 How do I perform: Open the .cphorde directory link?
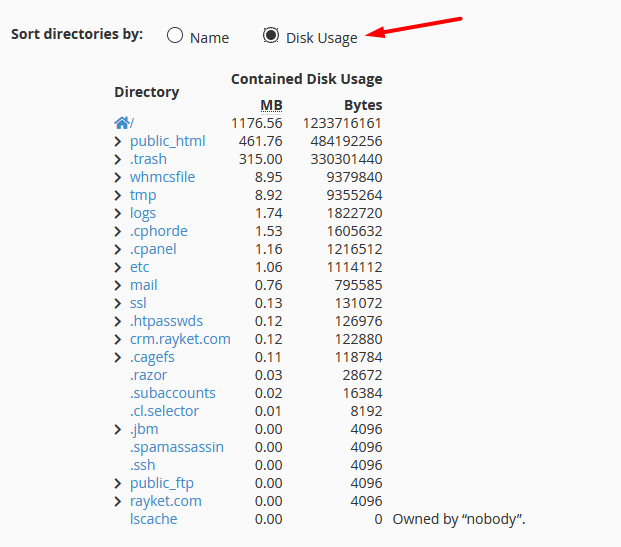coord(158,231)
